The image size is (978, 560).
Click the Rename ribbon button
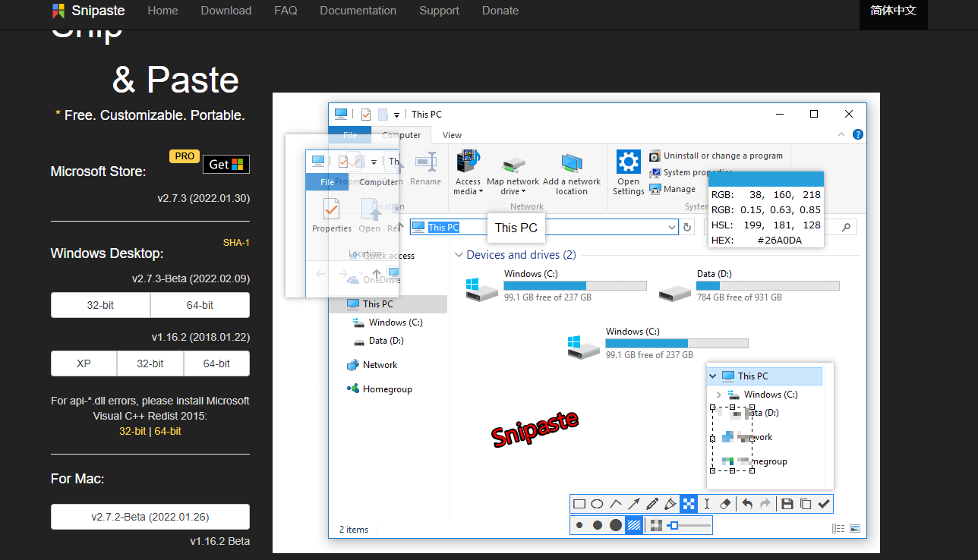424,168
